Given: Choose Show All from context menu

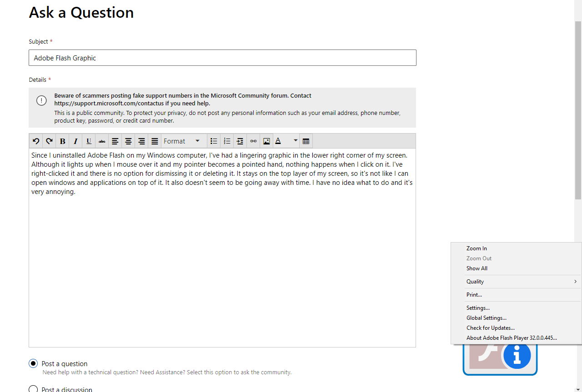Looking at the screenshot, I should [516, 268].
